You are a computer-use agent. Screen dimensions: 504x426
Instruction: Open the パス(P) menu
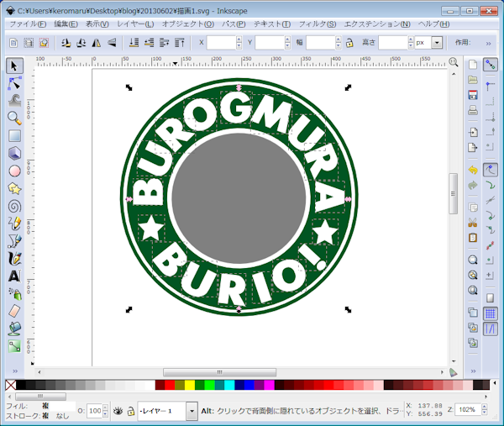234,24
